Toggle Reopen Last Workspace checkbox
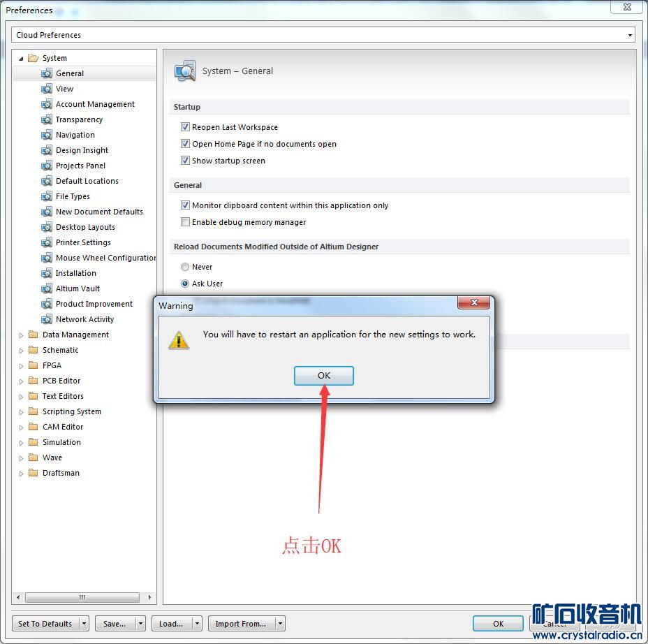The height and width of the screenshot is (644, 648). [x=185, y=127]
